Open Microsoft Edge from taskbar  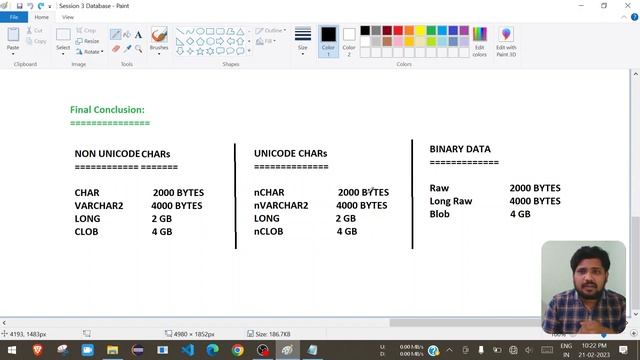pyautogui.click(x=213, y=350)
